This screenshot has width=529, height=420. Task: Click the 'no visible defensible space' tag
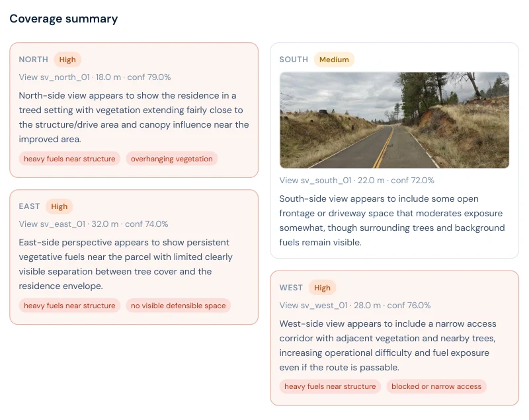(178, 306)
